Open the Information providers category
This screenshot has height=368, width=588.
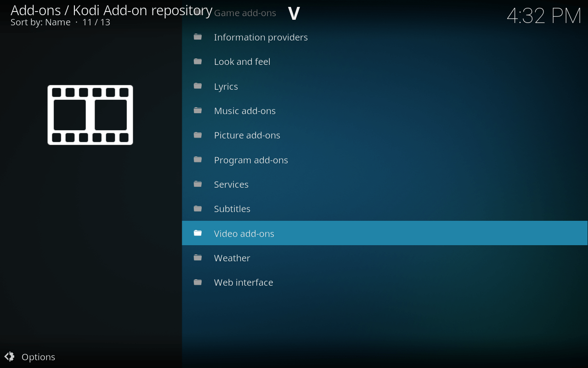click(385, 37)
